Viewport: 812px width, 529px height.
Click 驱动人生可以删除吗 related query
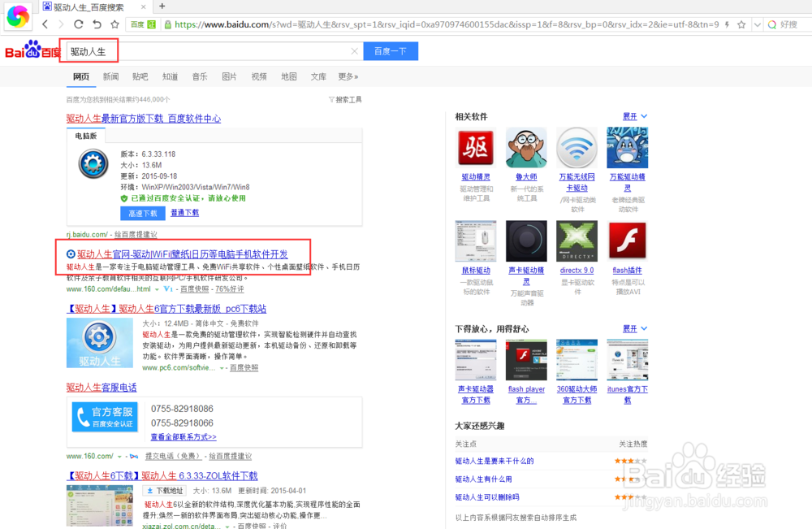pos(487,496)
